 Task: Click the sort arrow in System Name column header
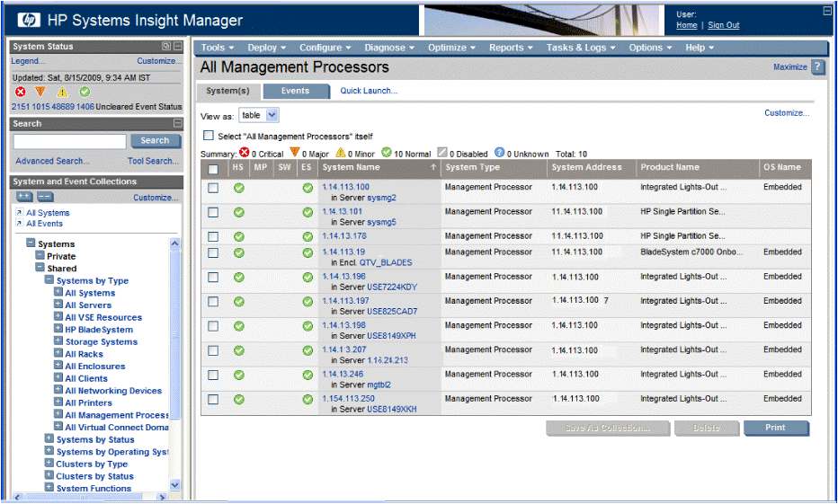click(x=433, y=167)
